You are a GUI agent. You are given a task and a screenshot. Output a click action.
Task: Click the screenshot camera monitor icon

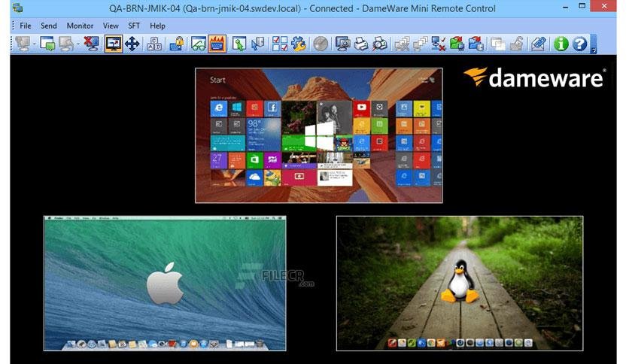342,44
